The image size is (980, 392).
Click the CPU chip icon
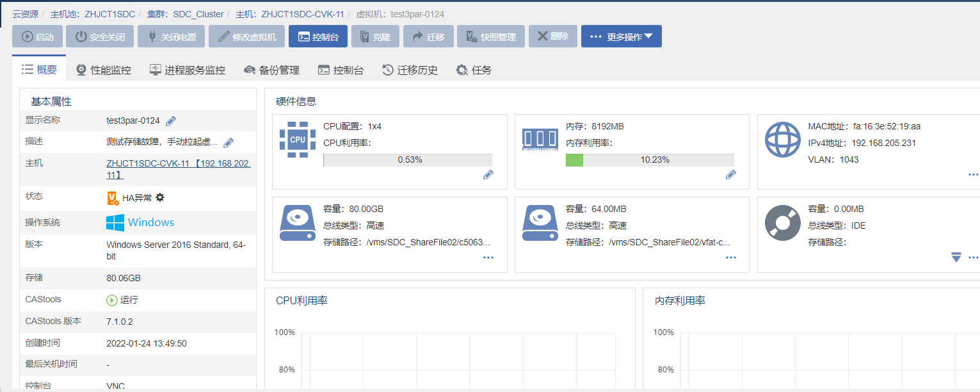tap(298, 139)
